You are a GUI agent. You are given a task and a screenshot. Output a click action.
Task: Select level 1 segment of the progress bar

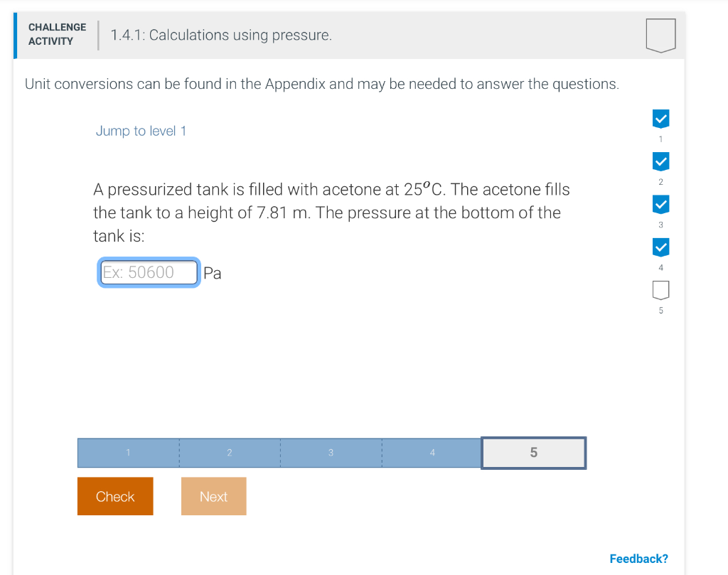(x=128, y=453)
